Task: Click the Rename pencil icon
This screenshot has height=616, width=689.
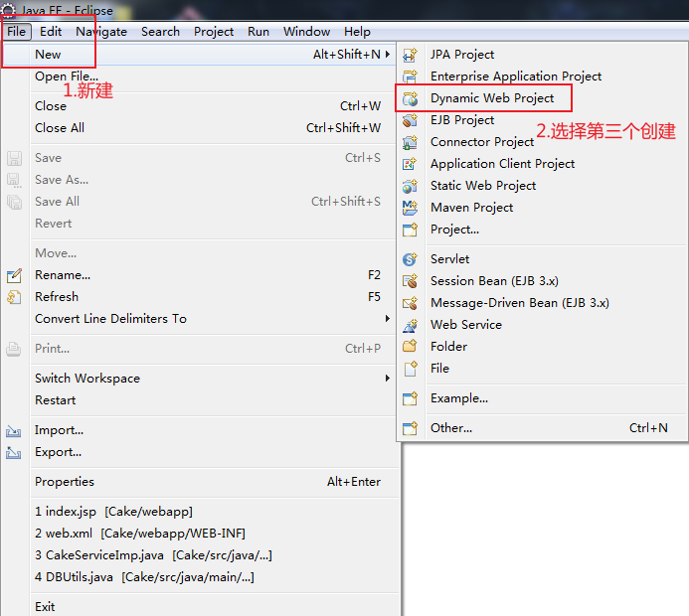Action: 14,276
